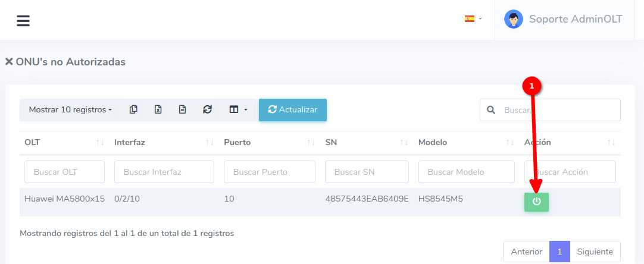Go to the Anterior page
This screenshot has width=644, height=264.
(x=526, y=252)
